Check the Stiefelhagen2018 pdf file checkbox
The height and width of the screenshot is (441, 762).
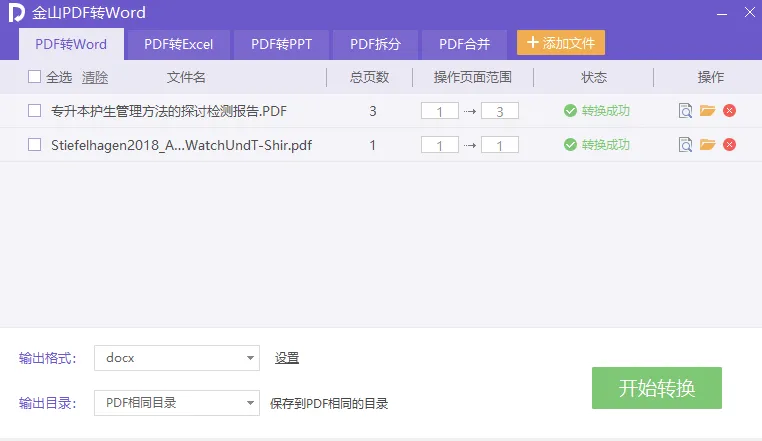click(34, 145)
